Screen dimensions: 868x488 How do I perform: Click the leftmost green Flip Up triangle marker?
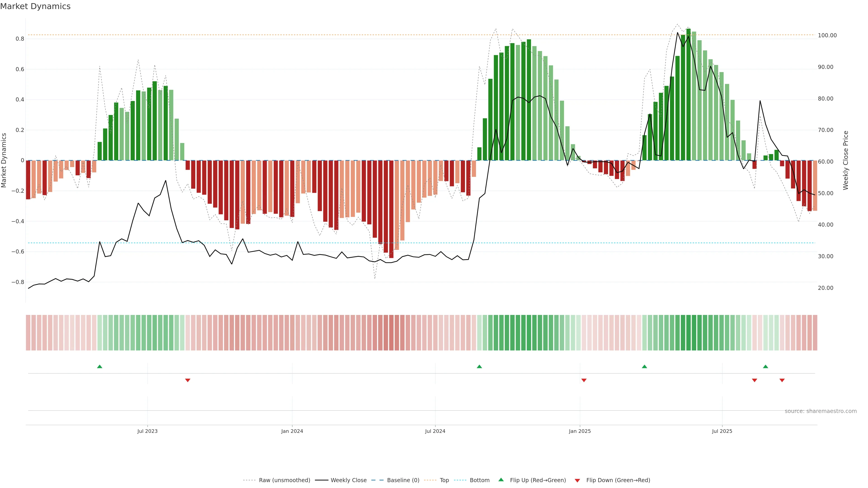[x=99, y=366]
